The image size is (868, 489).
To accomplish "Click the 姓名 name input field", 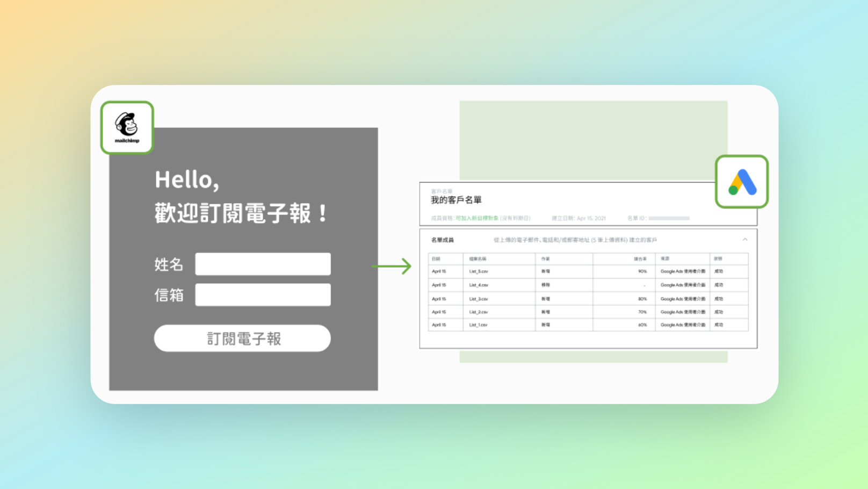I will (x=263, y=264).
